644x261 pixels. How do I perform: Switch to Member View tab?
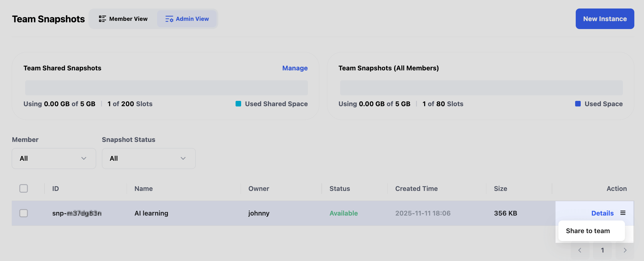123,19
